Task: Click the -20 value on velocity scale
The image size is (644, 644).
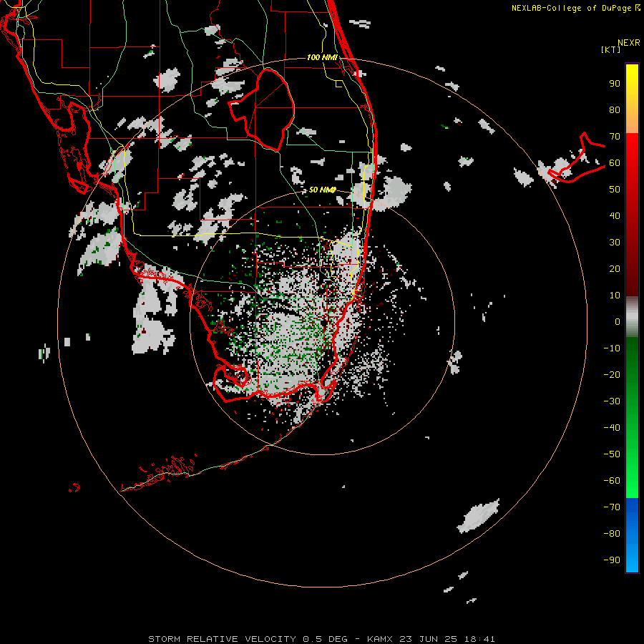Action: (x=612, y=375)
